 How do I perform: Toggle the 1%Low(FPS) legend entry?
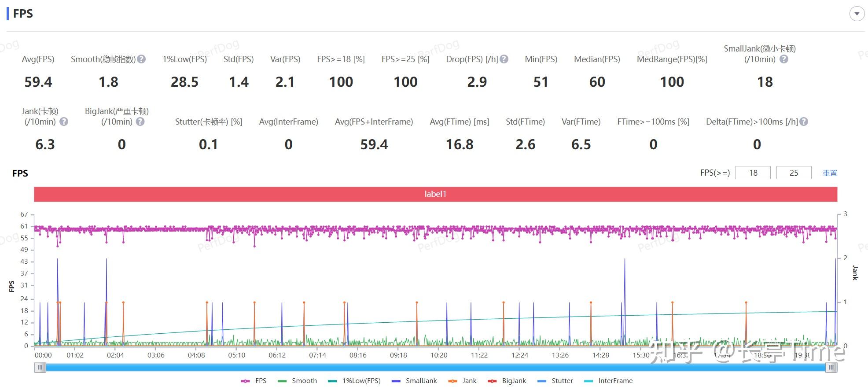coord(354,381)
